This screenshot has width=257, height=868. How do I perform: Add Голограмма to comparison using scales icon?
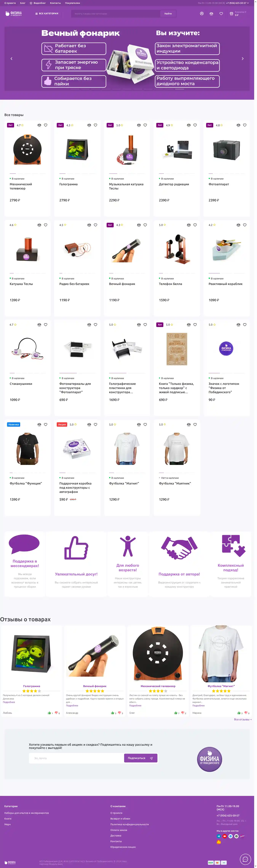89,125
